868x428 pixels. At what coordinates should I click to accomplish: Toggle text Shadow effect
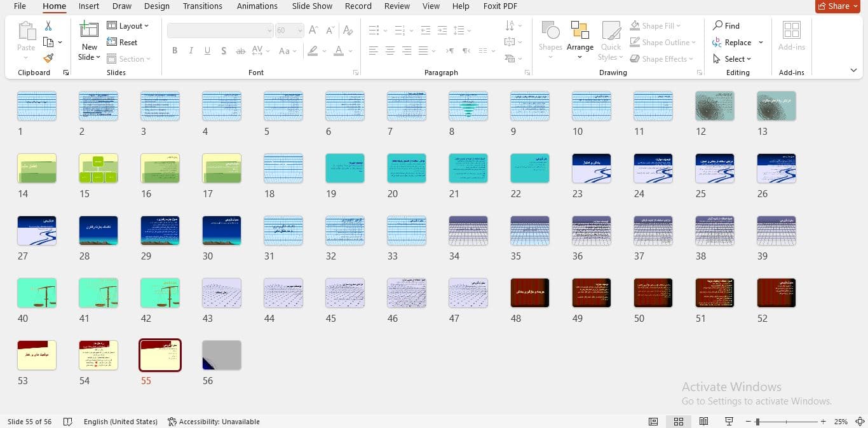click(x=224, y=51)
